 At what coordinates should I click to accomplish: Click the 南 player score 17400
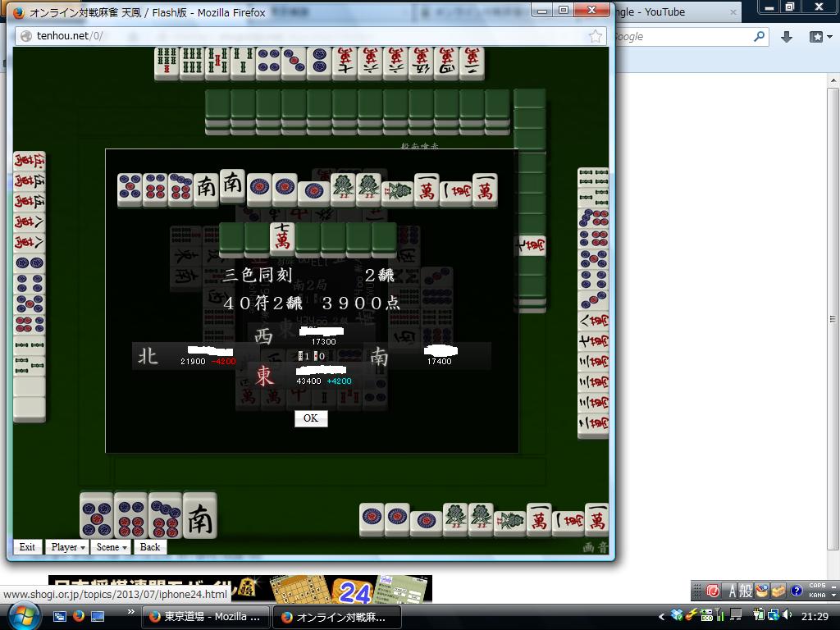click(440, 362)
